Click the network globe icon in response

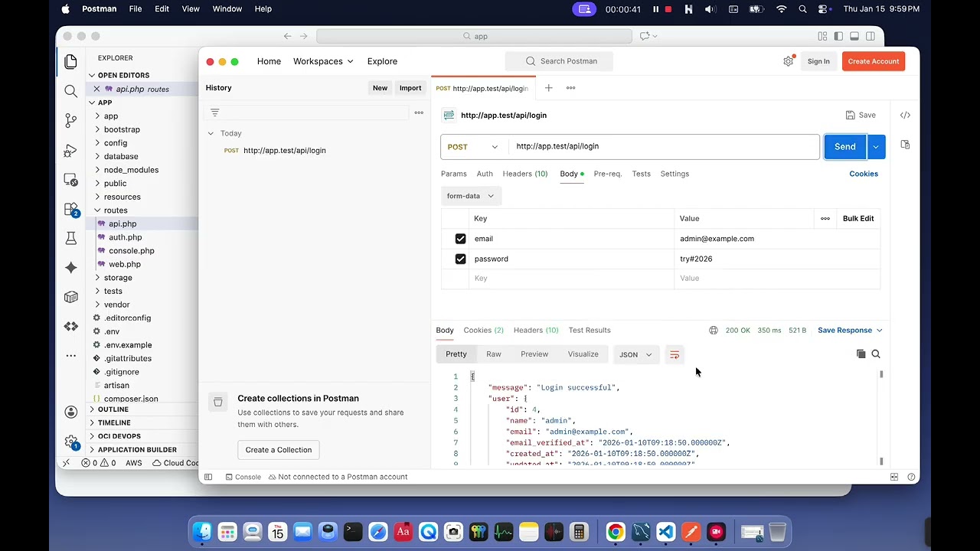coord(714,331)
